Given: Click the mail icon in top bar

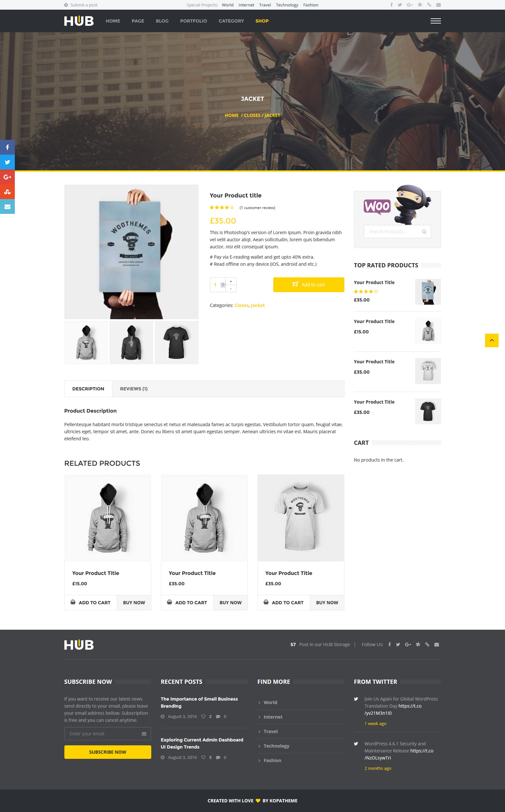Looking at the screenshot, I should click(438, 5).
